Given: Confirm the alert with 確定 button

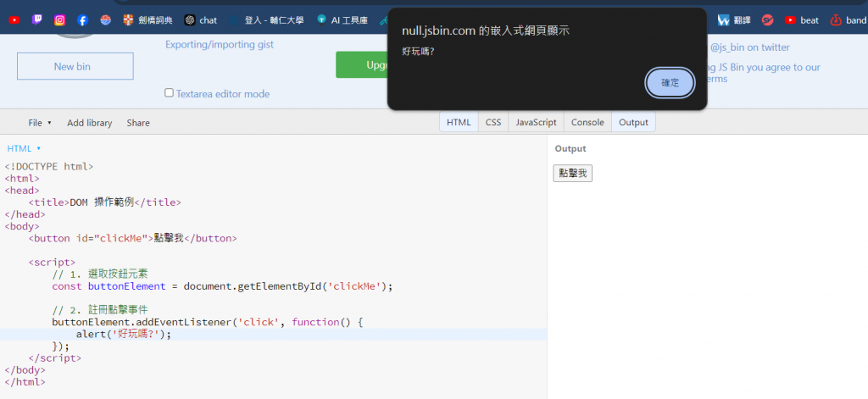Looking at the screenshot, I should tap(670, 83).
